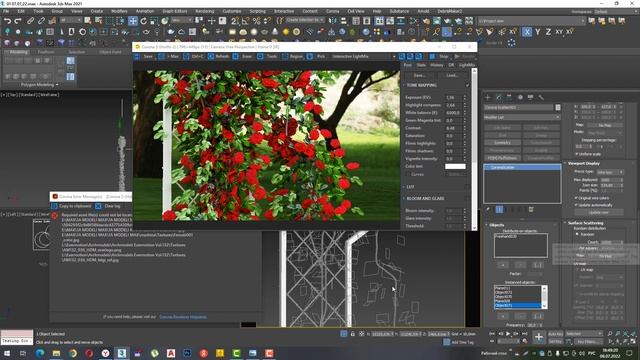Click the Load... button in Post tab
640x360 pixels.
tap(452, 76)
